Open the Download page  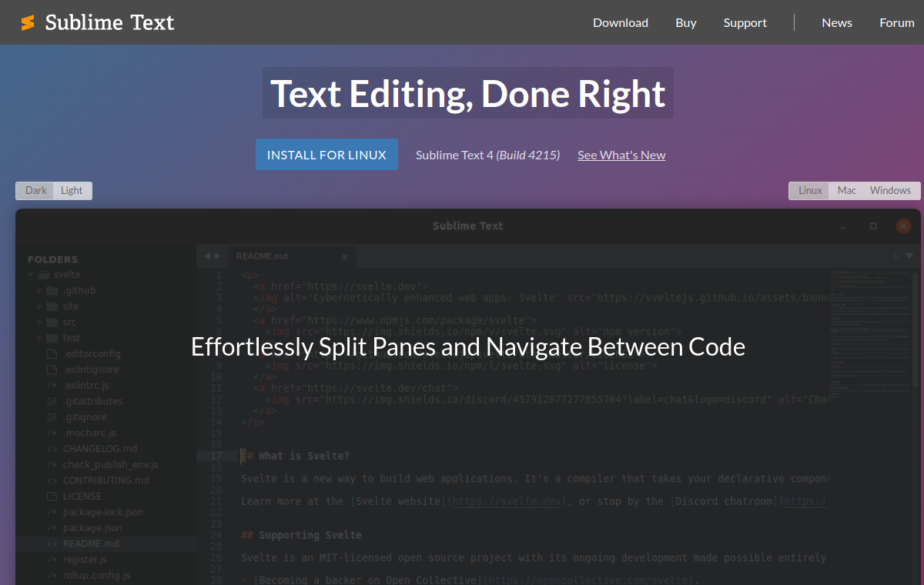coord(621,22)
